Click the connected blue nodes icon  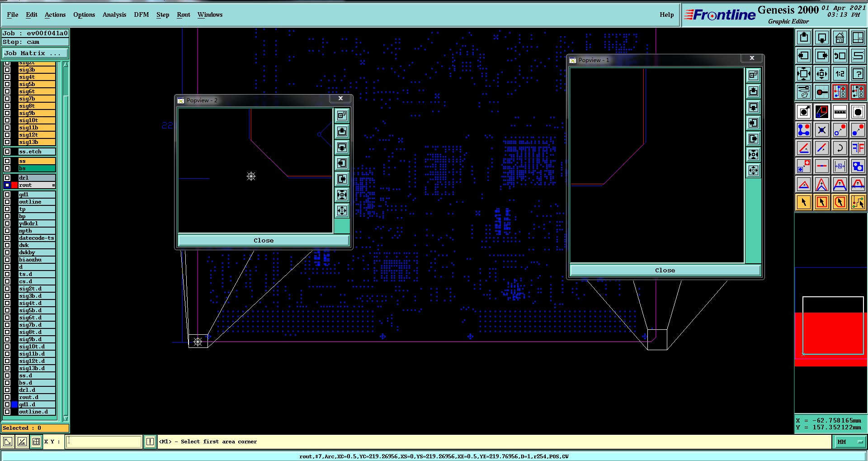click(804, 129)
